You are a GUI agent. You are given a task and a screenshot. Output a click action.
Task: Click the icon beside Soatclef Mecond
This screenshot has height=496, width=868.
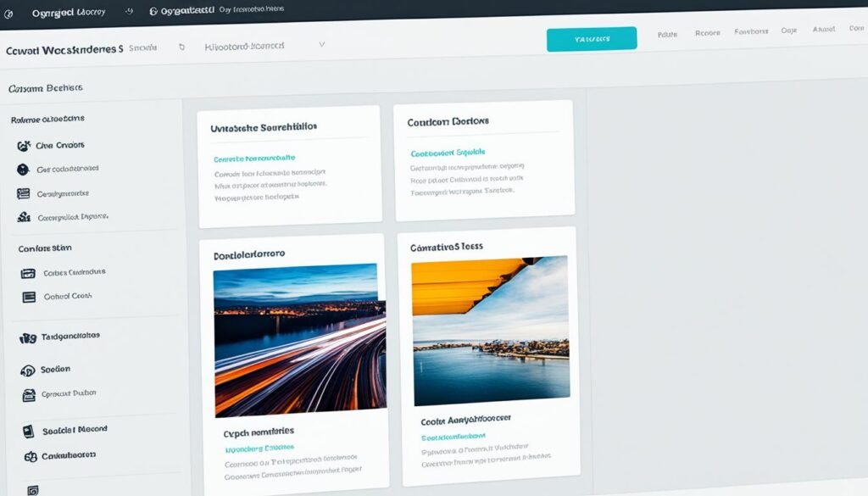(x=27, y=432)
